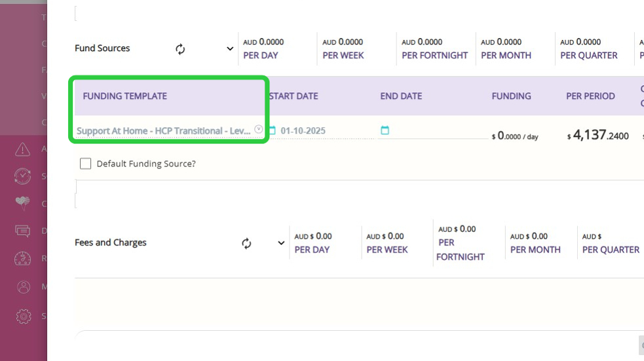The height and width of the screenshot is (361, 644).
Task: Open the Start Date calendar picker
Action: pos(273,130)
